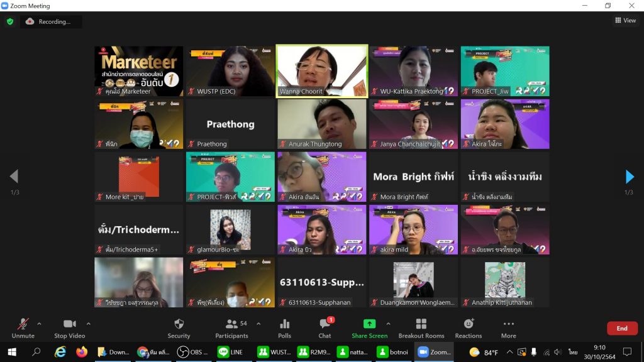644x362 pixels.
Task: Pause the active recording indicator
Action: [x=50, y=21]
